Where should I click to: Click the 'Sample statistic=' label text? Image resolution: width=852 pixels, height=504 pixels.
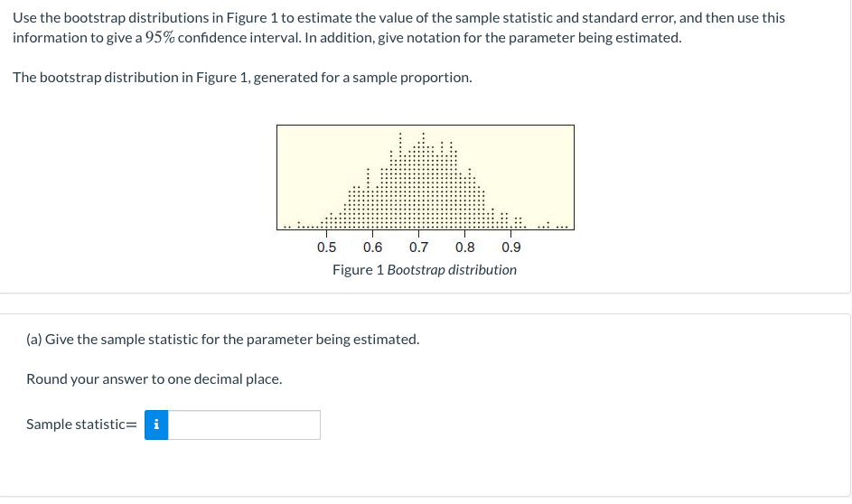(81, 425)
